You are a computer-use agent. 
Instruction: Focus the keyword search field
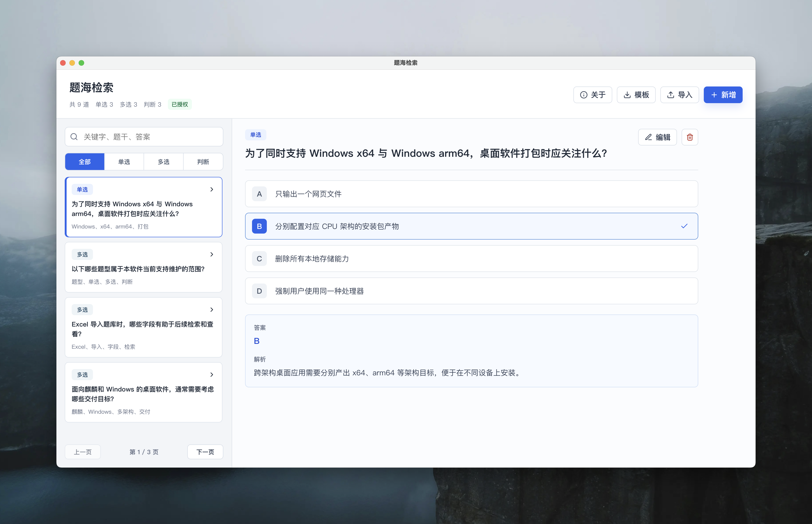click(x=144, y=137)
